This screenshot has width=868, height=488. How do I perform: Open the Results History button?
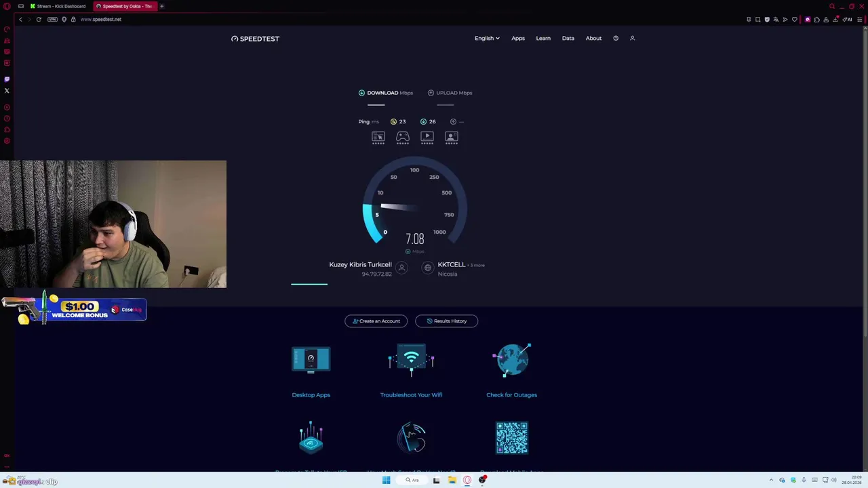tap(446, 321)
